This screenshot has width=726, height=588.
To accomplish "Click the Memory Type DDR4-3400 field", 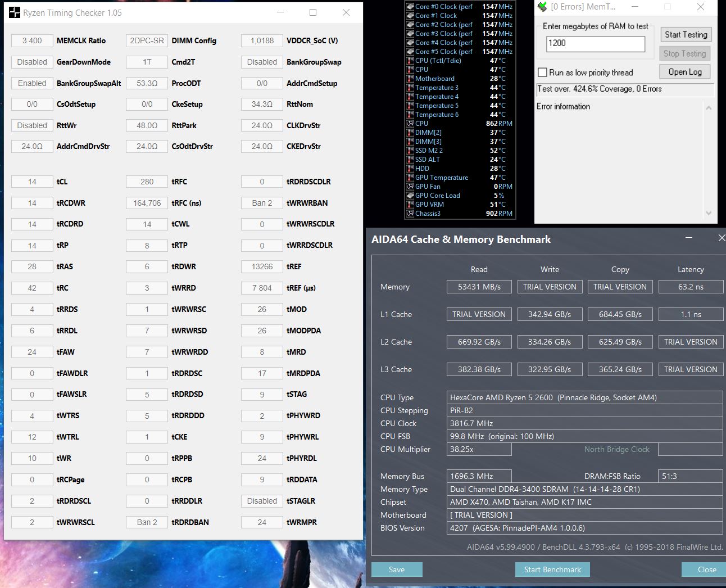I will [584, 489].
